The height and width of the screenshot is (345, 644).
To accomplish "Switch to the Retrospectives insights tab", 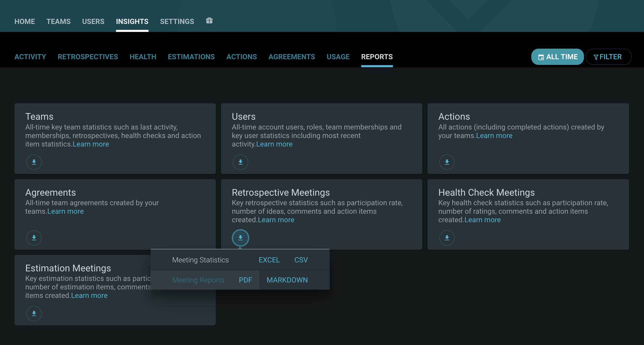I will [x=88, y=57].
